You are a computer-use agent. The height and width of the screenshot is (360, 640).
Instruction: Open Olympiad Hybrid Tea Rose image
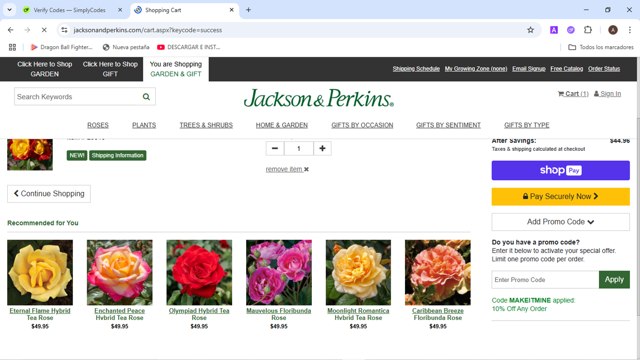(199, 272)
